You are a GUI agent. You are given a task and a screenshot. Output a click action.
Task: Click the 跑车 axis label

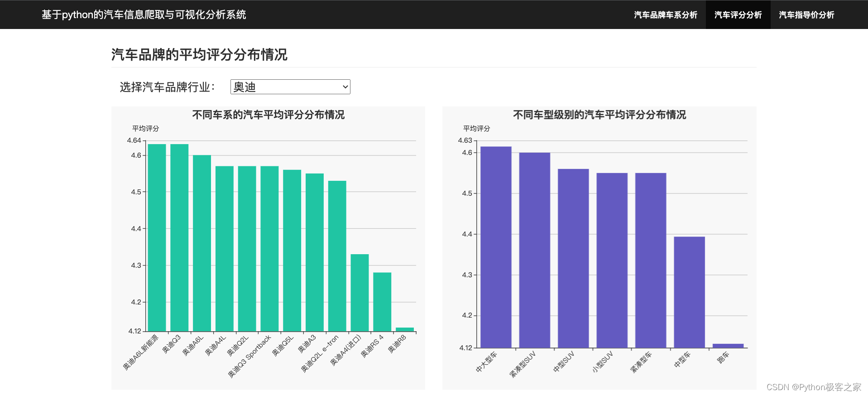[x=723, y=357]
